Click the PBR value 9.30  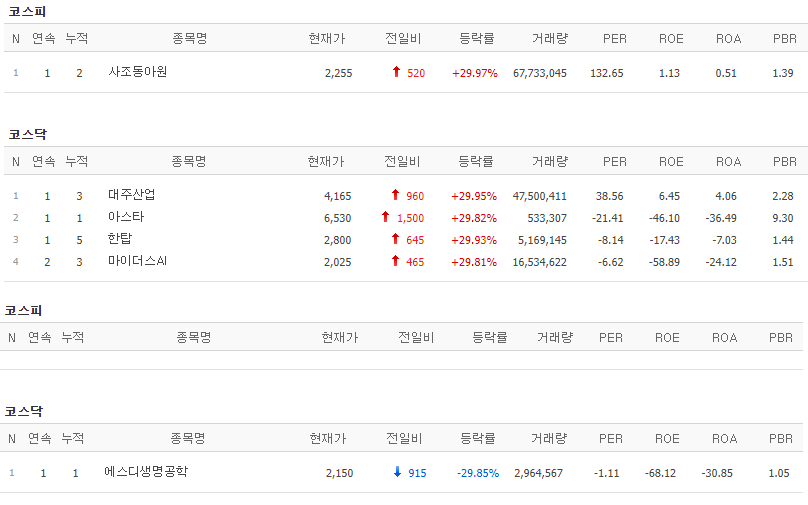click(783, 218)
